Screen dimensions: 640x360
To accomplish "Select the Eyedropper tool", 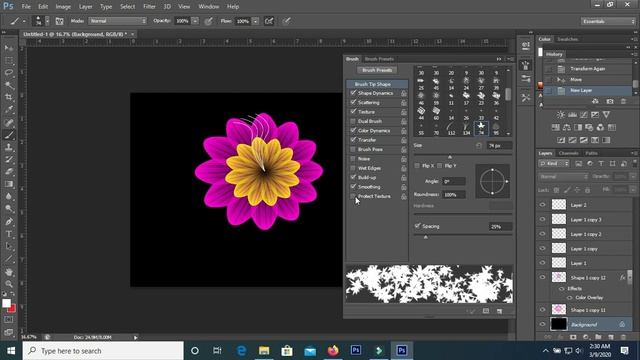I will (x=9, y=110).
